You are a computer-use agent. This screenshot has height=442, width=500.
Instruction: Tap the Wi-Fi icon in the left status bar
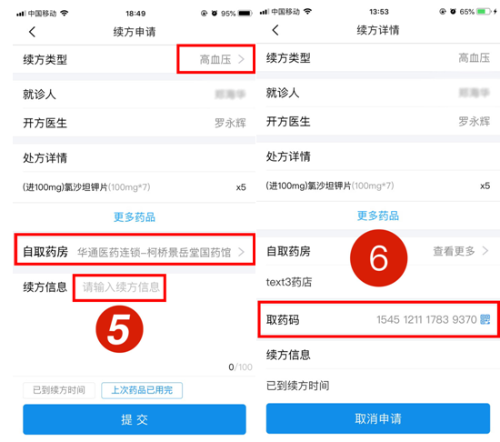(x=64, y=13)
